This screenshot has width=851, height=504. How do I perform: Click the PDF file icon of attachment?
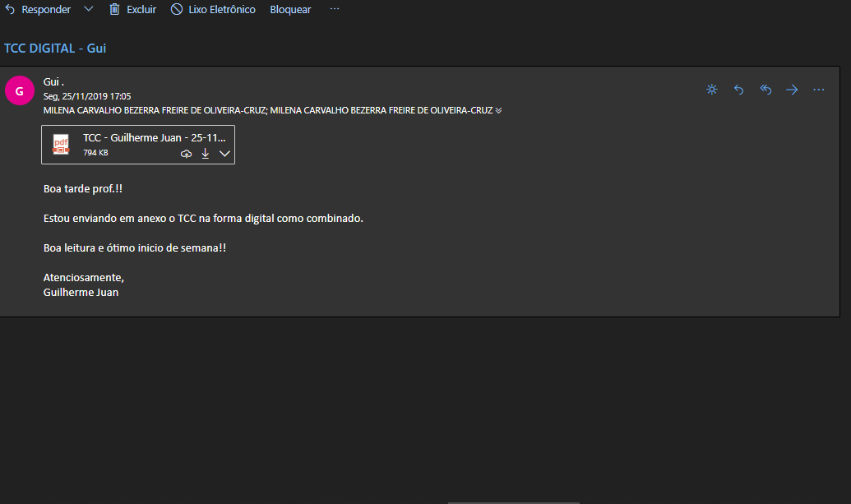click(61, 145)
